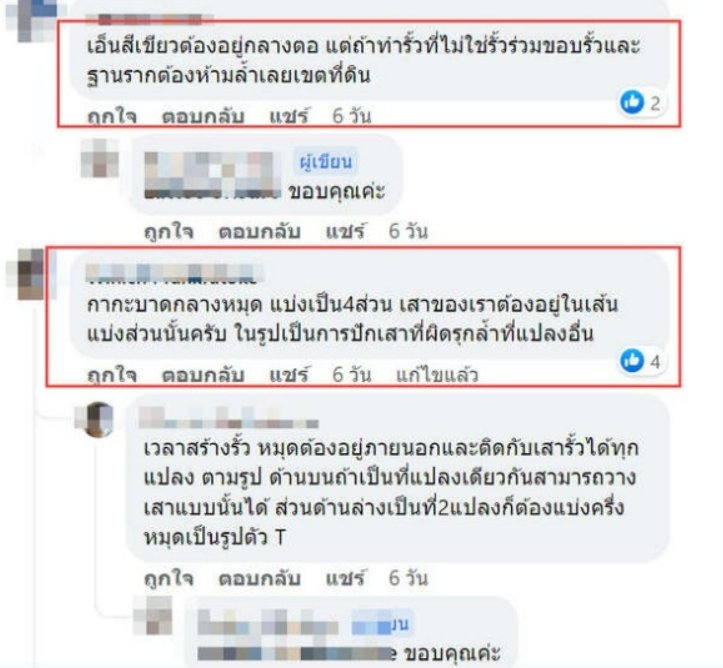Open edit history via แก้ไขแล้ว link
723x668 pixels.
click(437, 375)
